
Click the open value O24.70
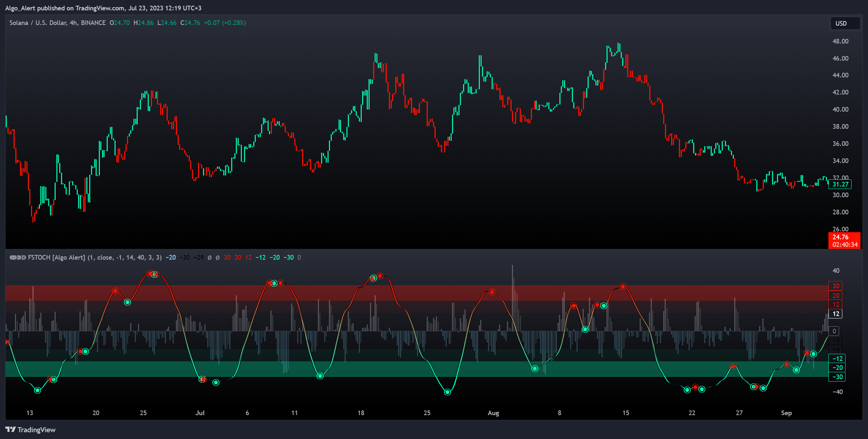pyautogui.click(x=120, y=22)
